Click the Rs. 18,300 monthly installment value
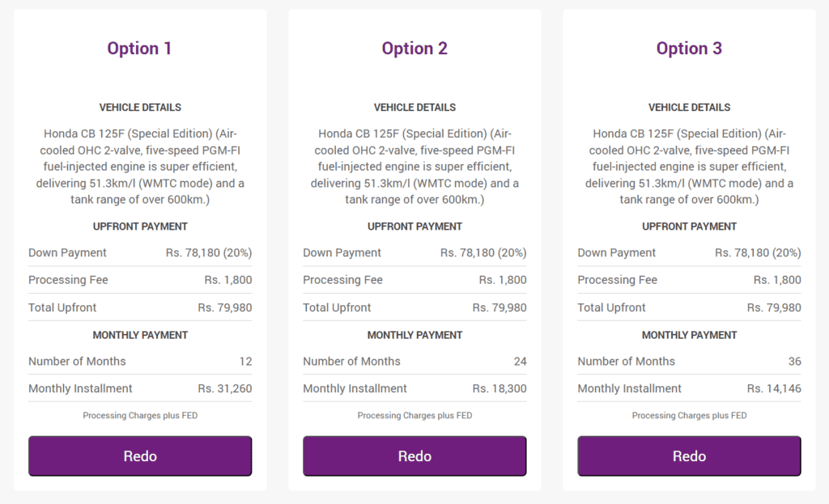Image resolution: width=829 pixels, height=504 pixels. pyautogui.click(x=499, y=389)
